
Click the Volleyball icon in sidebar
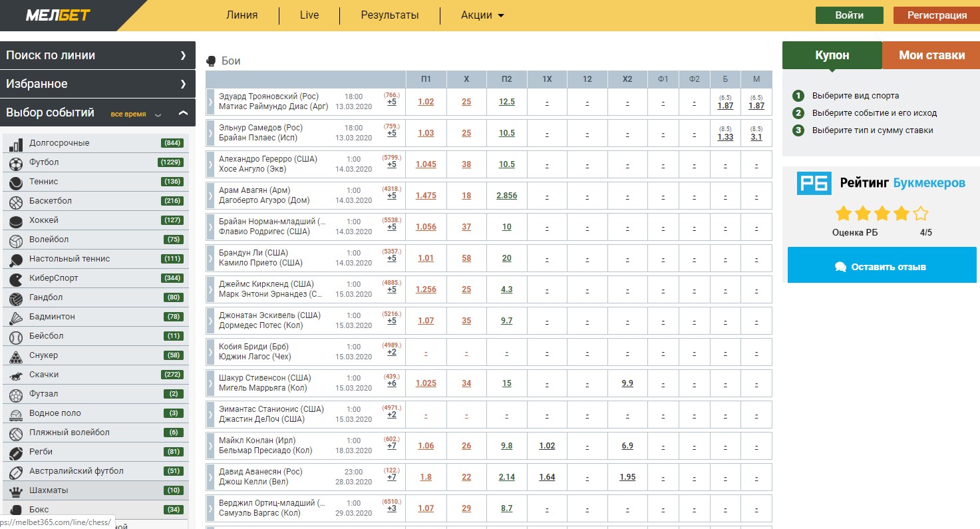click(x=16, y=240)
